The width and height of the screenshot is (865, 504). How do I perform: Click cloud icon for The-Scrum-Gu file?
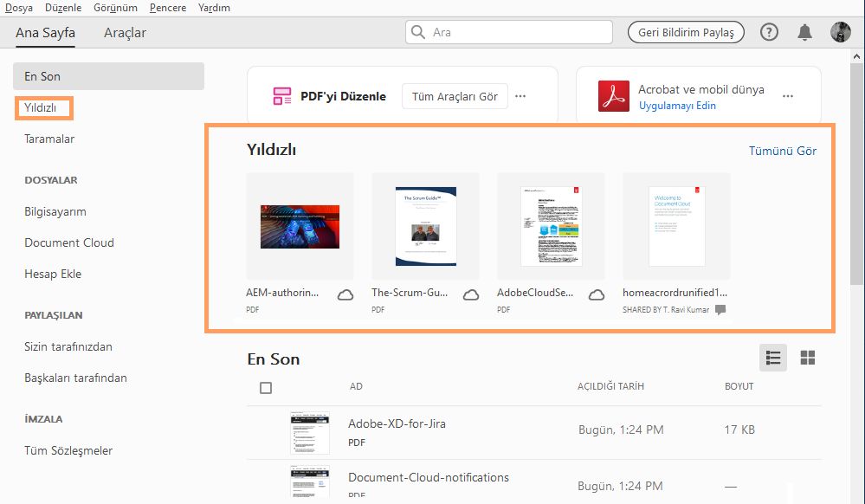pos(470,295)
